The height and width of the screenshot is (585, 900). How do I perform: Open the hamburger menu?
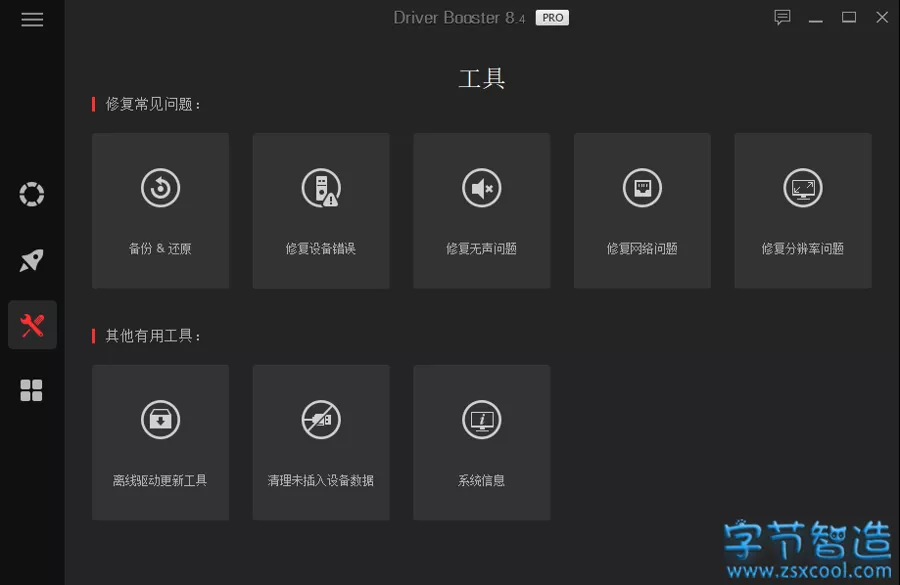pos(32,20)
